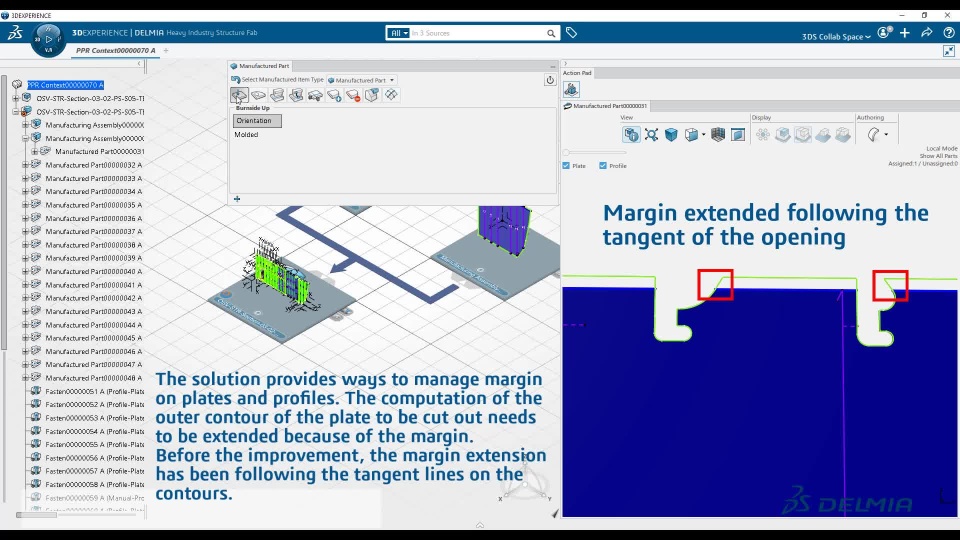Click the add content plus icon
The height and width of the screenshot is (540, 960).
click(905, 33)
